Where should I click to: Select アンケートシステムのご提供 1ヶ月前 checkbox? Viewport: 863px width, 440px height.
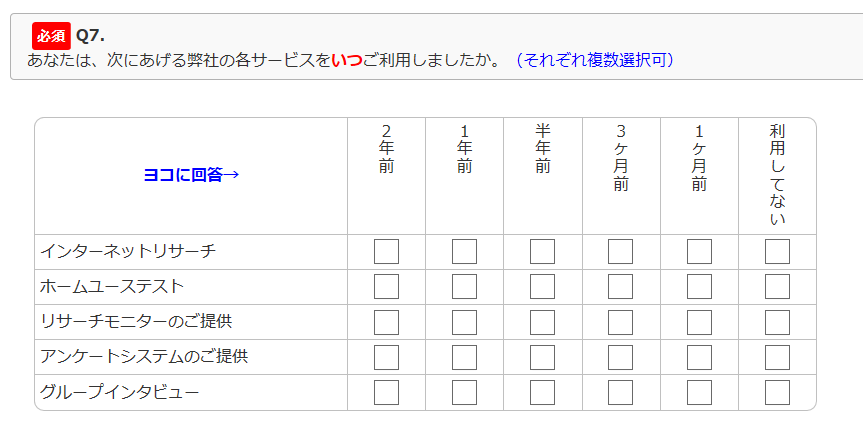click(x=699, y=357)
